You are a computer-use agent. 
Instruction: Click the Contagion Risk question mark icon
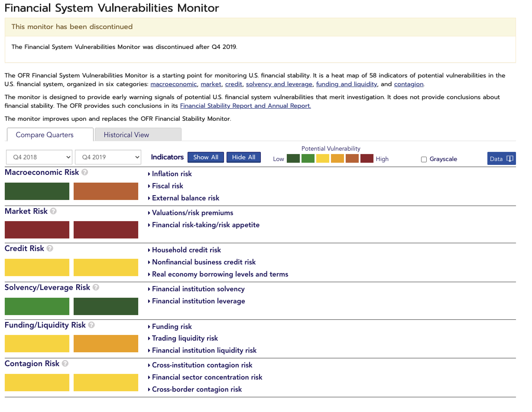[64, 364]
